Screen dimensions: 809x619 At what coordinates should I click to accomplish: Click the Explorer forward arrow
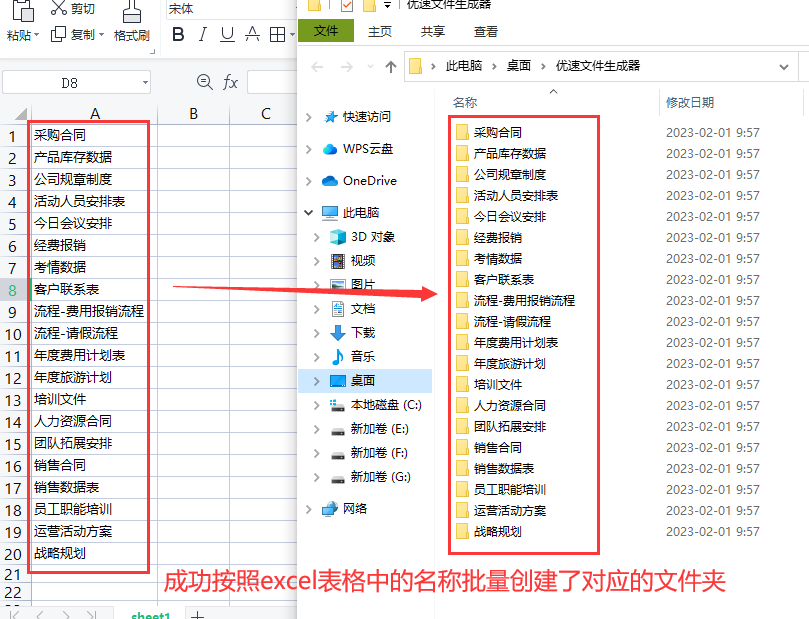pos(347,67)
